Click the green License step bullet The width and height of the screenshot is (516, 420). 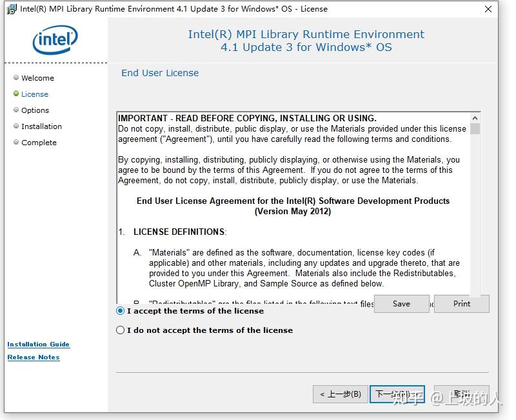pos(16,94)
